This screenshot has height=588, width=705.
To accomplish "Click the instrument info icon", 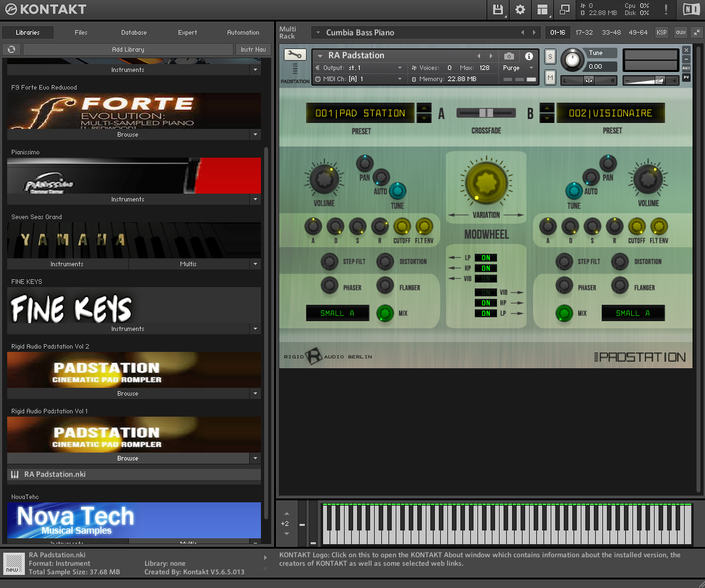I will [528, 56].
